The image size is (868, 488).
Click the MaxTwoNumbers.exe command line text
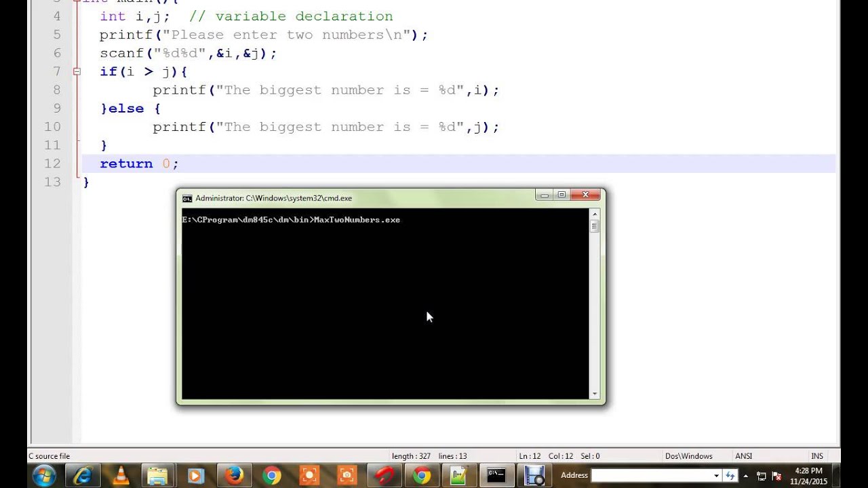click(357, 220)
